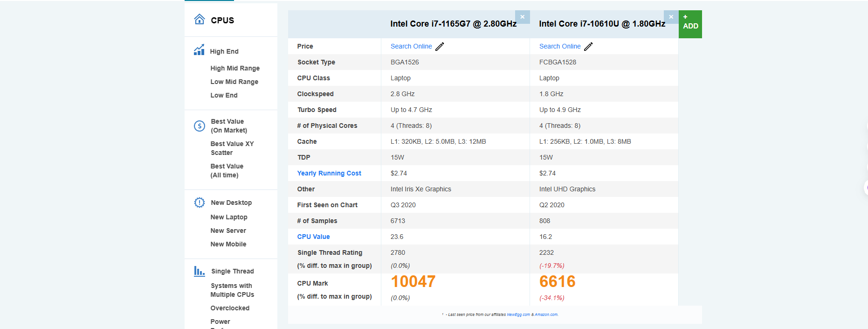Open the Single Thread chart

pyautogui.click(x=233, y=271)
